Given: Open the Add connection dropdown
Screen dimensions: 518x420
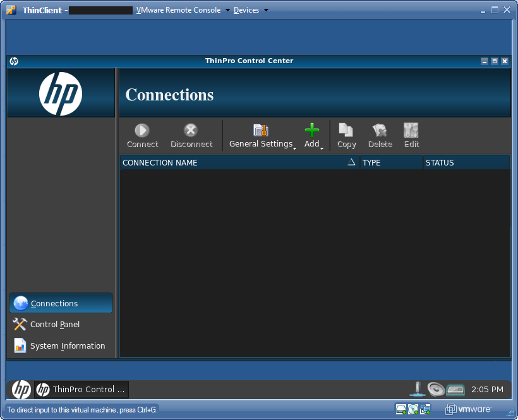Looking at the screenshot, I should pyautogui.click(x=313, y=135).
